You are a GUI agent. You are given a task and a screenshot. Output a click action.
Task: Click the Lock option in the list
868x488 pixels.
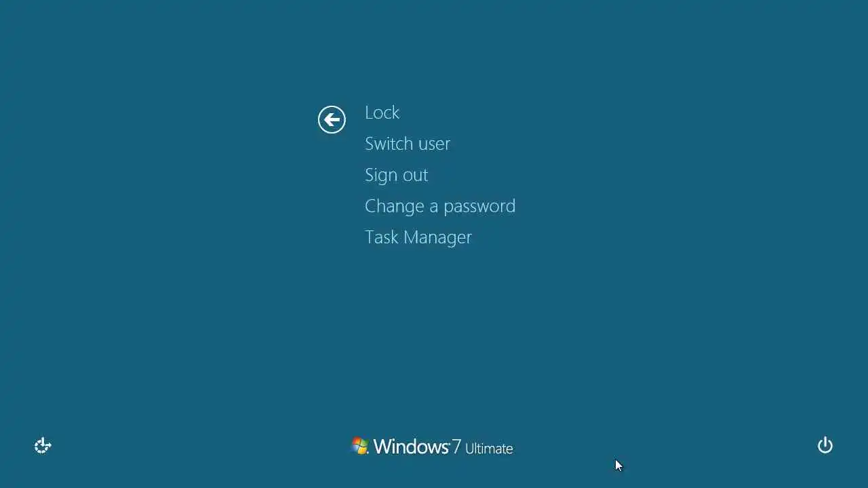pos(382,113)
